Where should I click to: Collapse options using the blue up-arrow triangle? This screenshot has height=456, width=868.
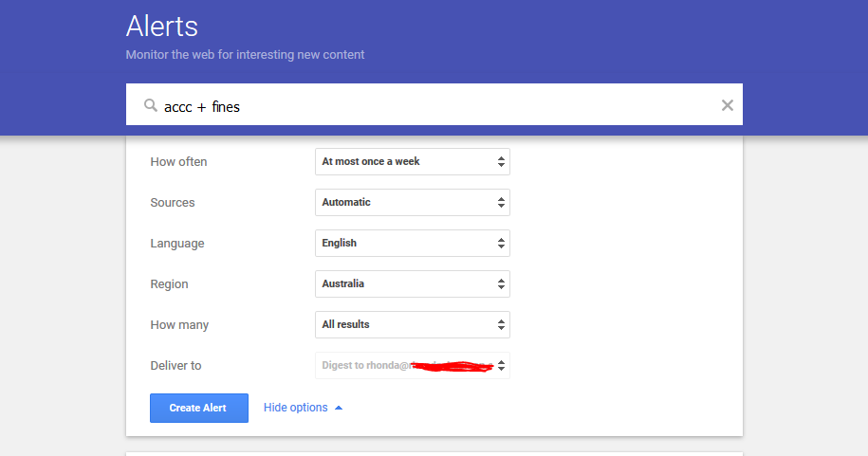(x=339, y=408)
